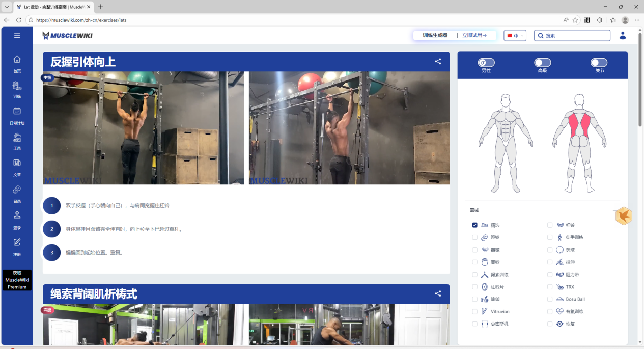Click 登录 login person icon in sidebar

[x=17, y=216]
